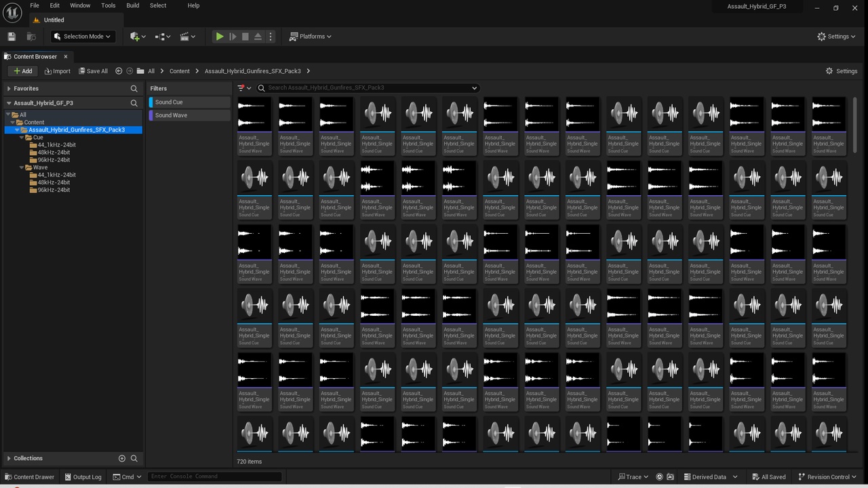Navigate forward with the history forward arrow
Screen dimensions: 868x488
pos(130,71)
